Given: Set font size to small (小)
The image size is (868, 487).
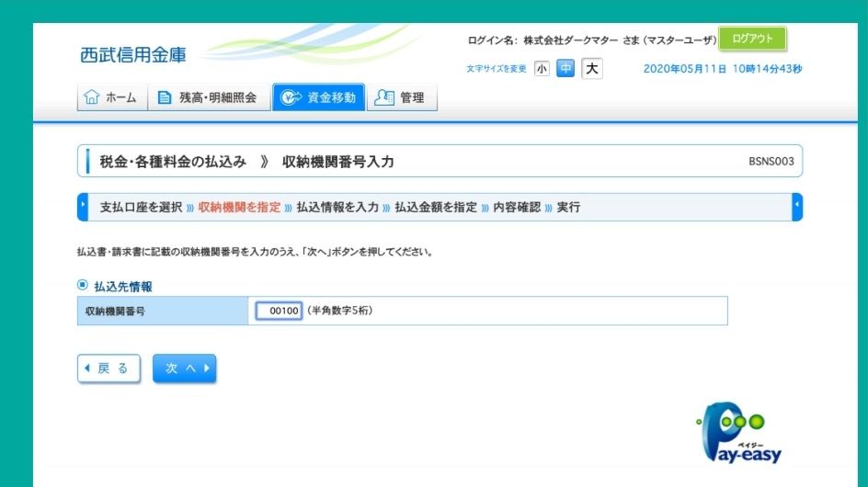Looking at the screenshot, I should tap(542, 69).
